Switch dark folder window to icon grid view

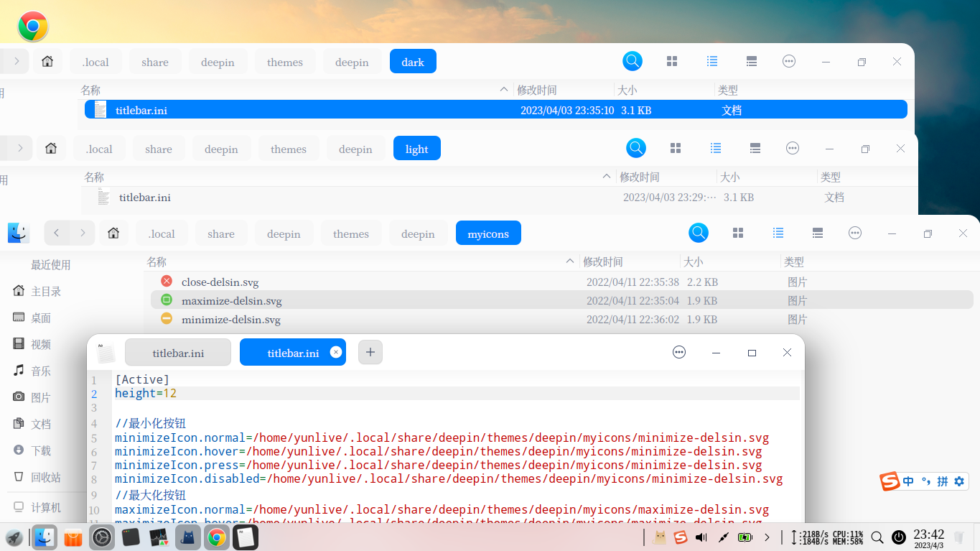click(x=672, y=62)
